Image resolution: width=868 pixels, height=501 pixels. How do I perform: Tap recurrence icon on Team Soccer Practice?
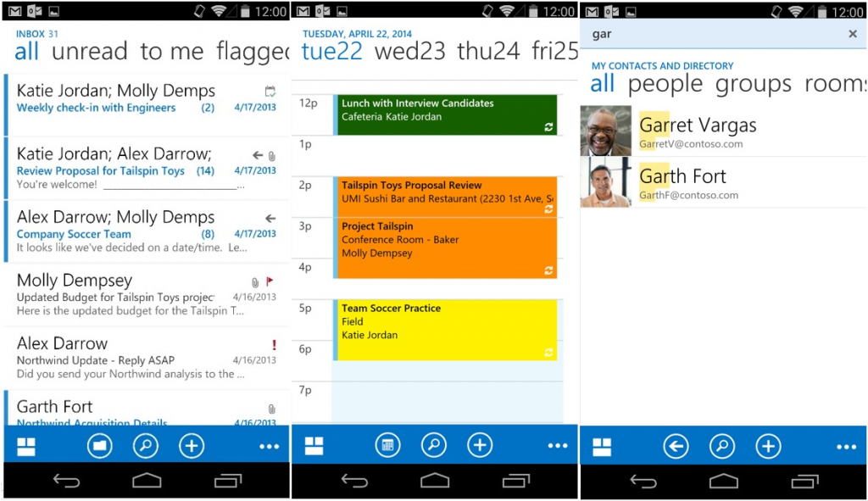point(548,353)
